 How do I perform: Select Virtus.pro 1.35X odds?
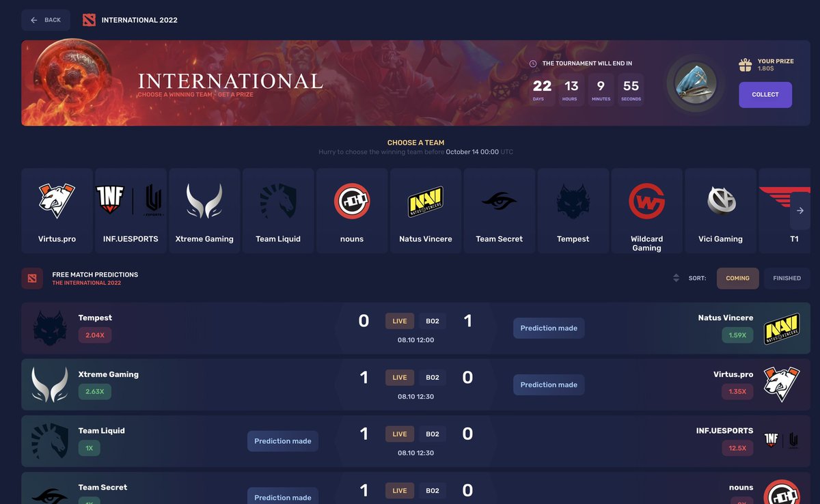tap(737, 392)
